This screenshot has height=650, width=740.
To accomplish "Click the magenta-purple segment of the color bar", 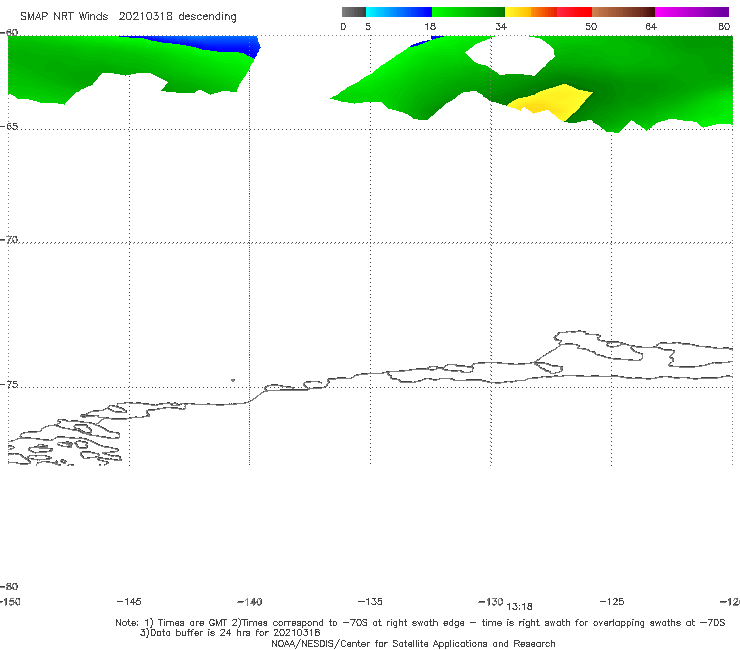I will [692, 12].
